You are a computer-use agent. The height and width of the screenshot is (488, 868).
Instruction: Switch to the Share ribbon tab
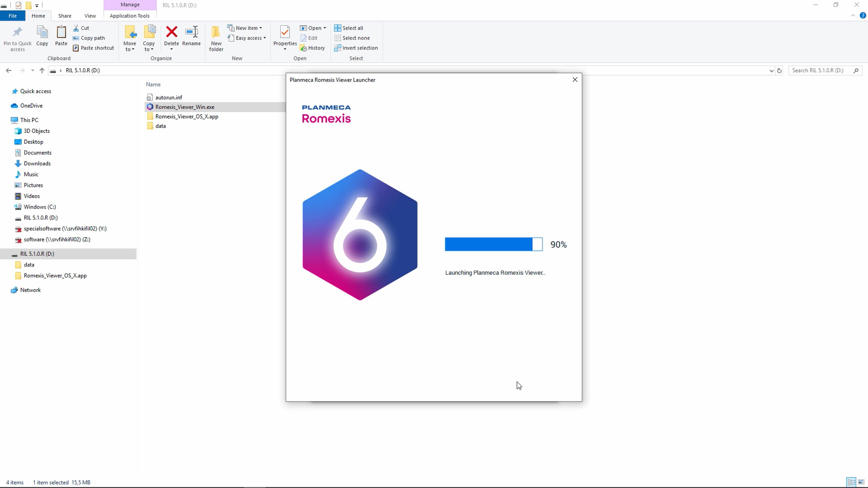(x=65, y=16)
